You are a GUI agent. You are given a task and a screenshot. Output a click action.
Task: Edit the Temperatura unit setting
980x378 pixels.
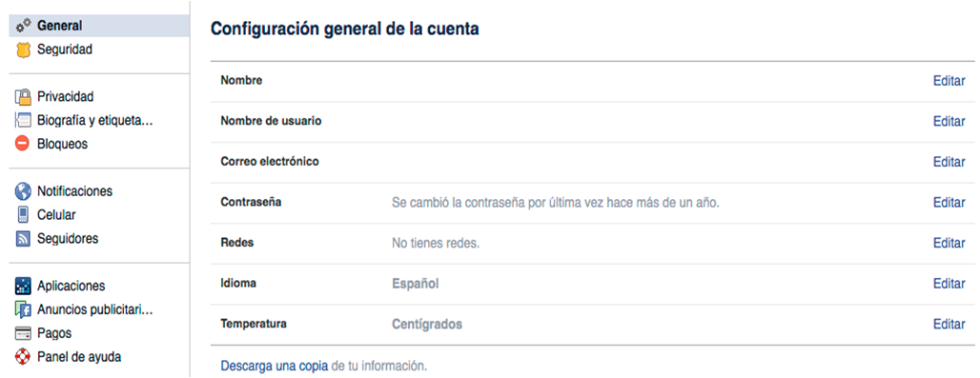(949, 325)
